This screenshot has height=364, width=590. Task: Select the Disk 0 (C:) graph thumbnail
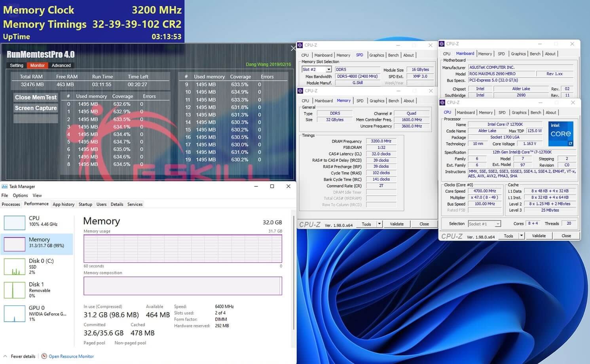coord(15,267)
